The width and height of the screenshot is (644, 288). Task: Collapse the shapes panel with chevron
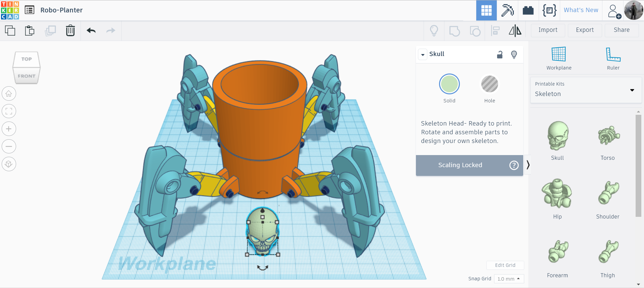(528, 165)
